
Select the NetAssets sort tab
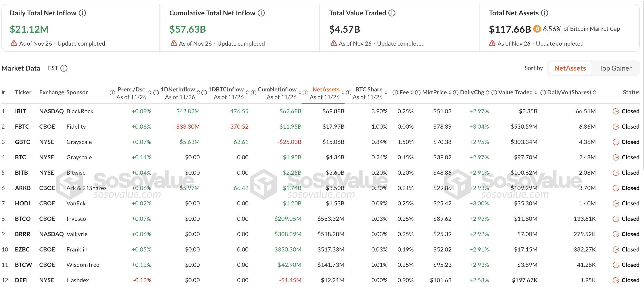[x=570, y=68]
